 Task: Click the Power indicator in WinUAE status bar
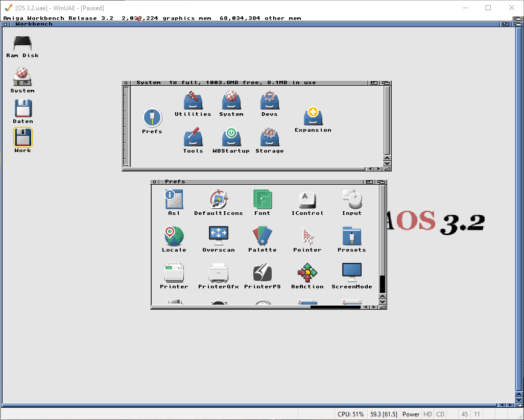pyautogui.click(x=411, y=414)
